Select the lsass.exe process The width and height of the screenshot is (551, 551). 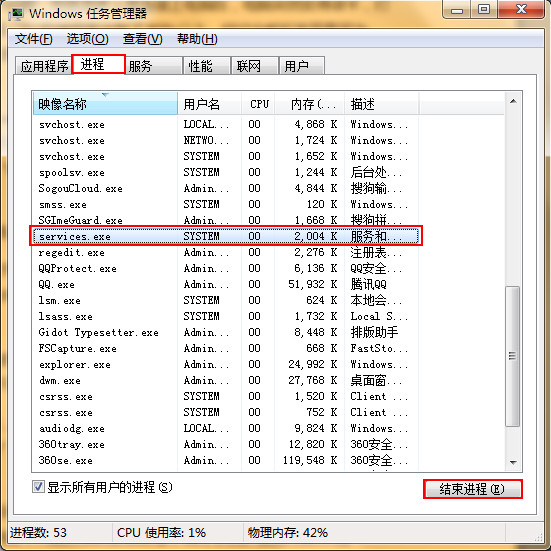[x=226, y=316]
